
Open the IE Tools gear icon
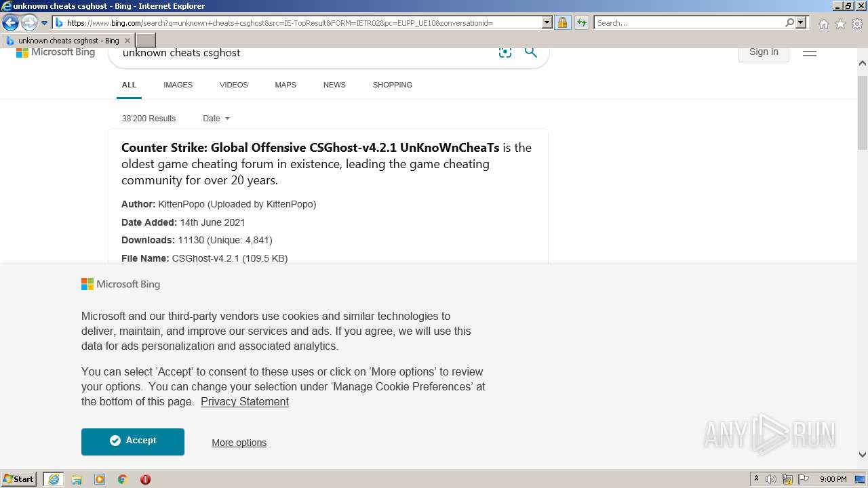pyautogui.click(x=857, y=24)
